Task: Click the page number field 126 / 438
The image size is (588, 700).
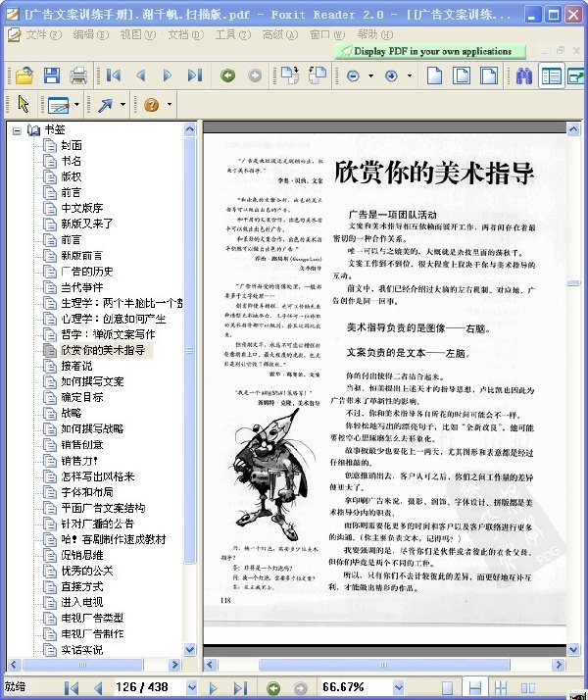Action: (148, 687)
